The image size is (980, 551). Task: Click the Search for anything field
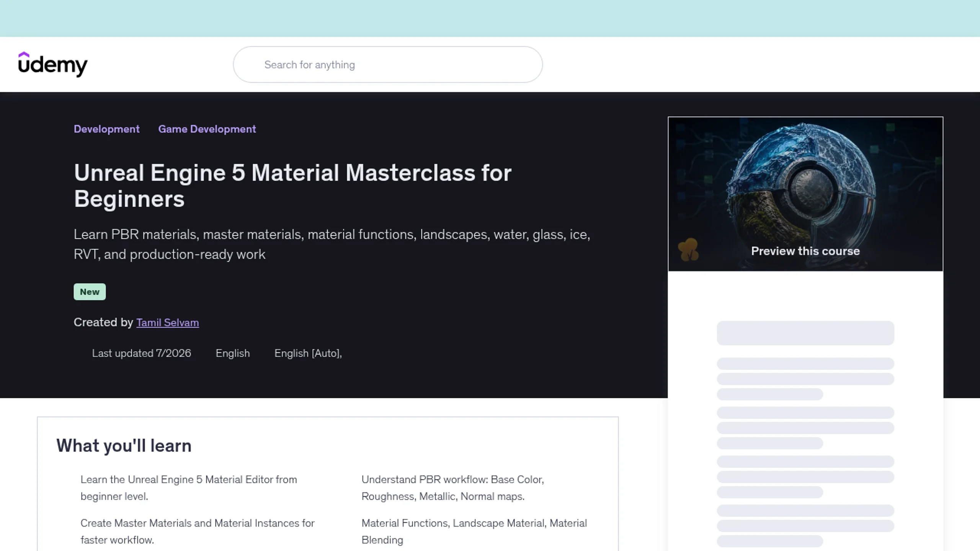click(x=388, y=65)
